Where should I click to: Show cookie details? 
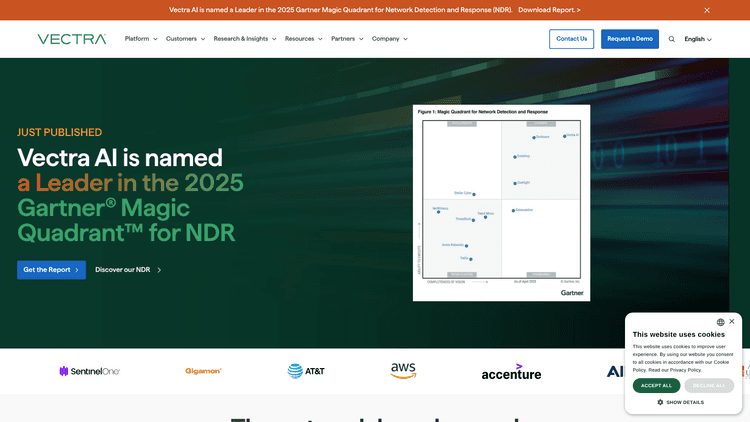coord(681,402)
